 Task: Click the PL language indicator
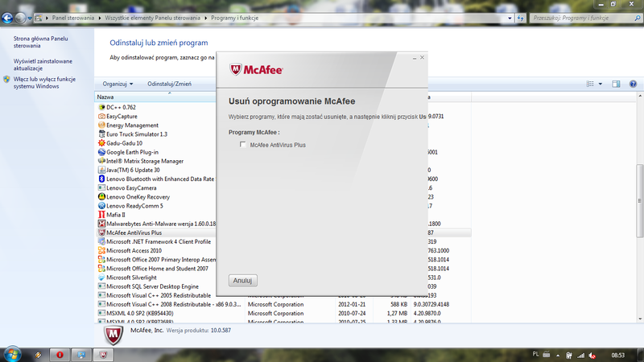[535, 354]
